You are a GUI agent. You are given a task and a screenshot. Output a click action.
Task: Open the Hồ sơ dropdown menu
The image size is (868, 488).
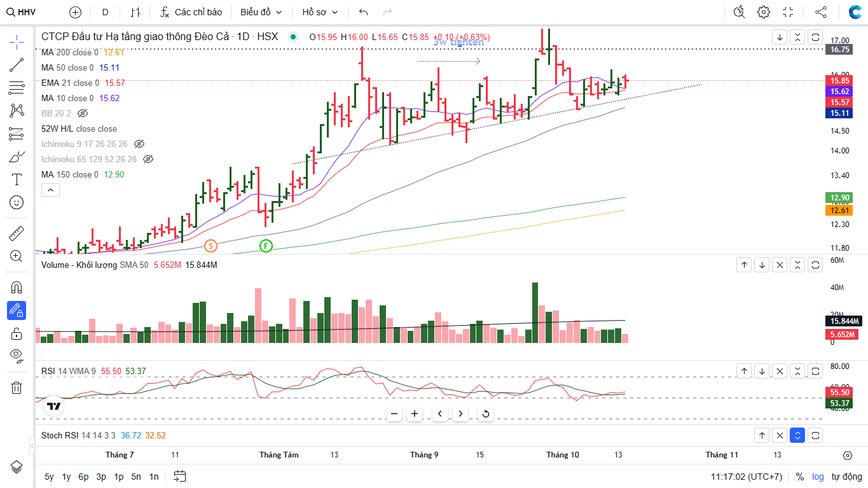[320, 12]
